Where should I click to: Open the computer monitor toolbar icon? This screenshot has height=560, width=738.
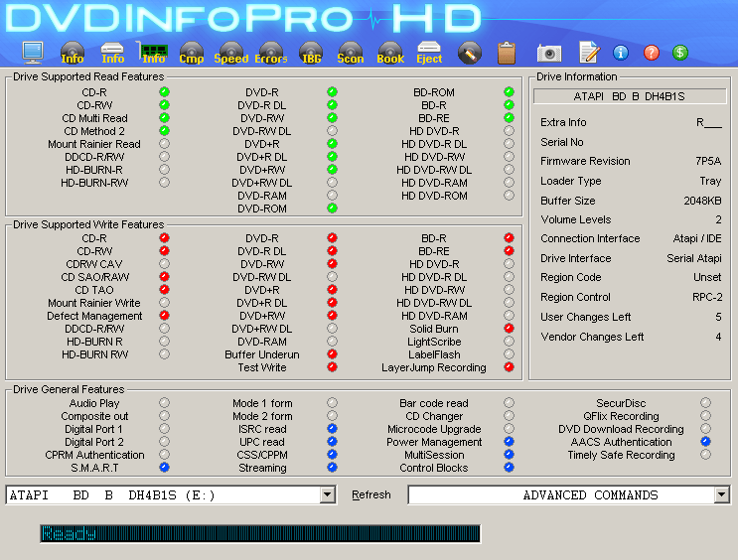33,53
